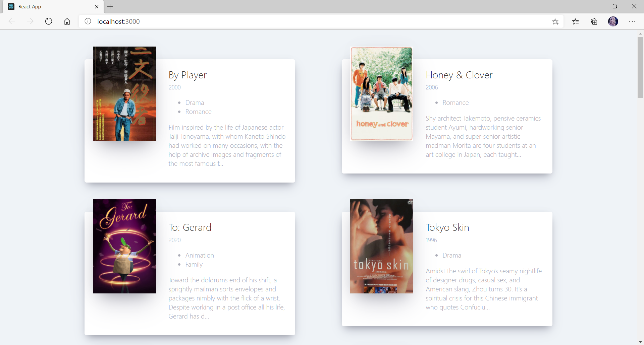
Task: View site information in the address bar
Action: [87, 21]
